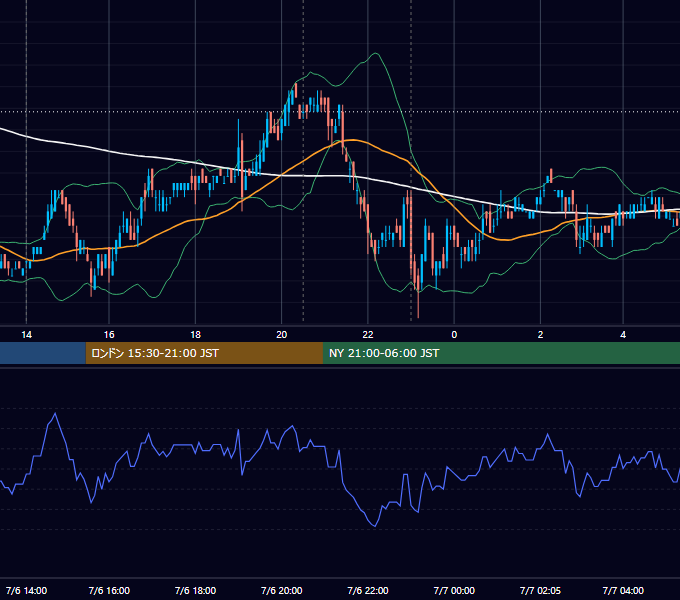The height and width of the screenshot is (600, 680).
Task: Click the 4 hour label on price chart axis
Action: (623, 335)
